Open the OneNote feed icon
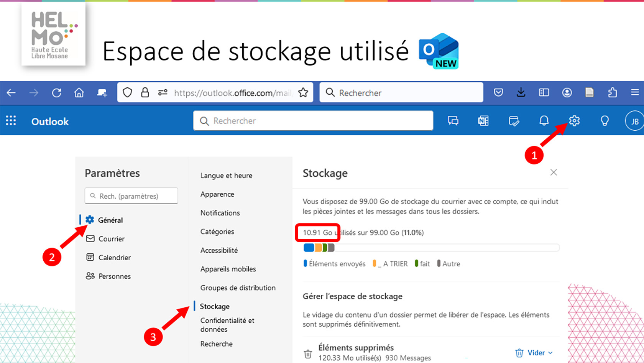The image size is (644, 363). [483, 121]
